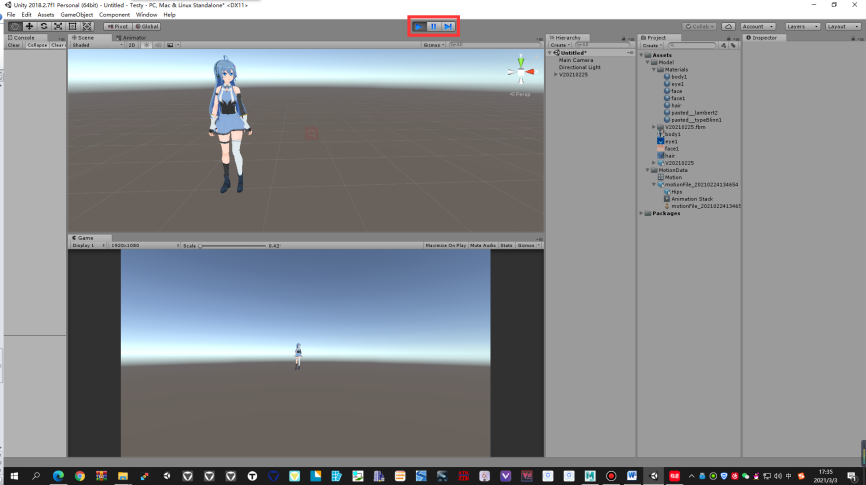Collapse the Materials folder
The height and width of the screenshot is (485, 866).
pos(654,70)
